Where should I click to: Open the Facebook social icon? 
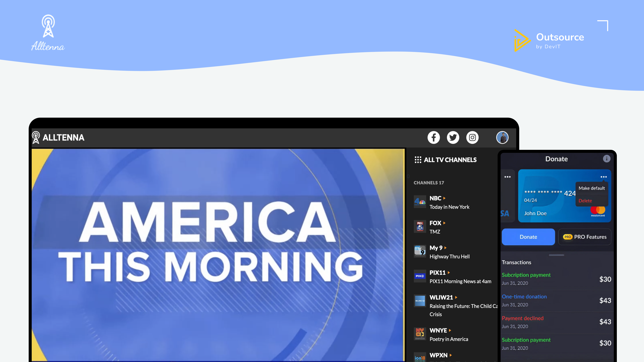pos(434,137)
